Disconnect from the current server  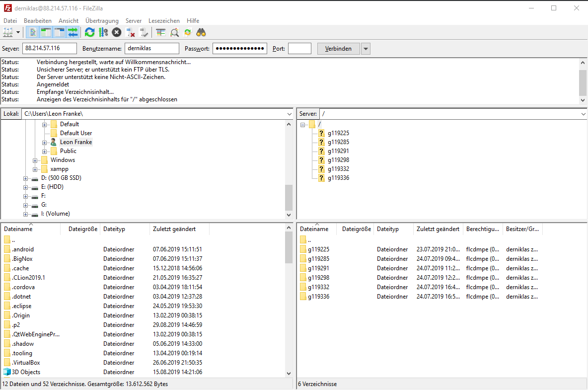pyautogui.click(x=130, y=33)
